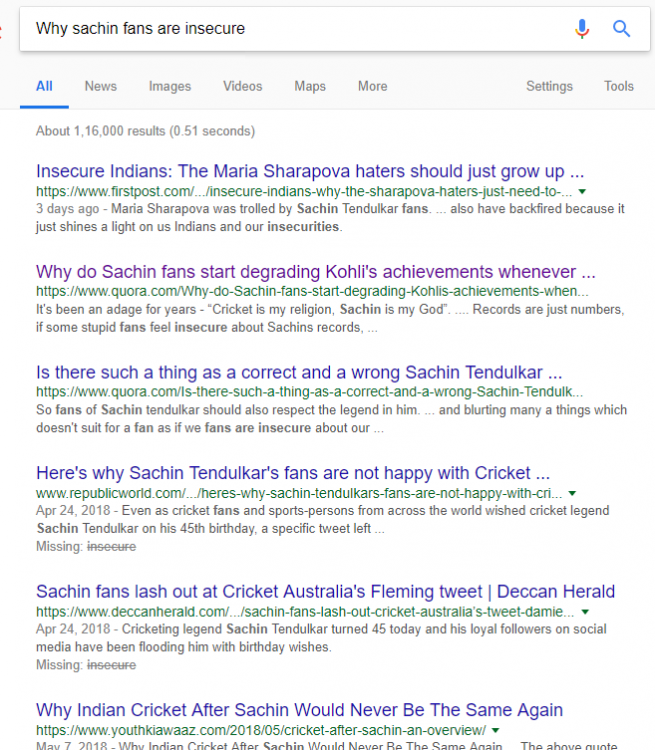The width and height of the screenshot is (655, 750).
Task: Open 'Here's why Sachin Tendulkar's fans are not happy' result
Action: point(293,473)
